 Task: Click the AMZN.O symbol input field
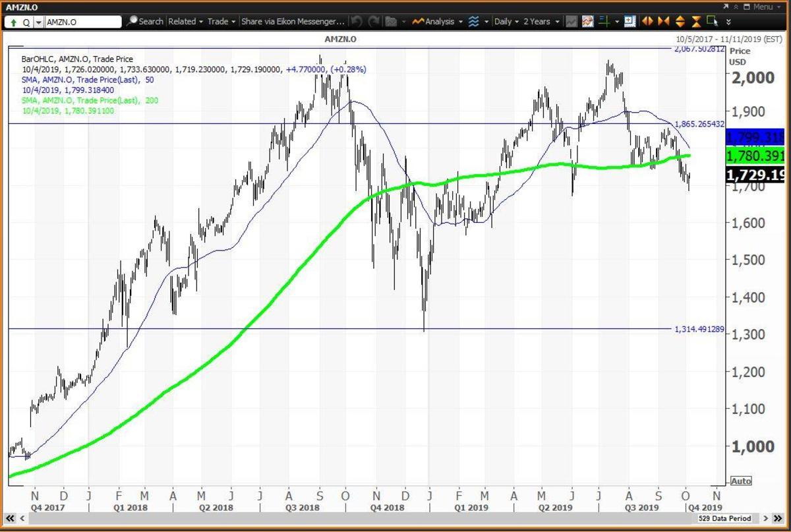tap(82, 22)
